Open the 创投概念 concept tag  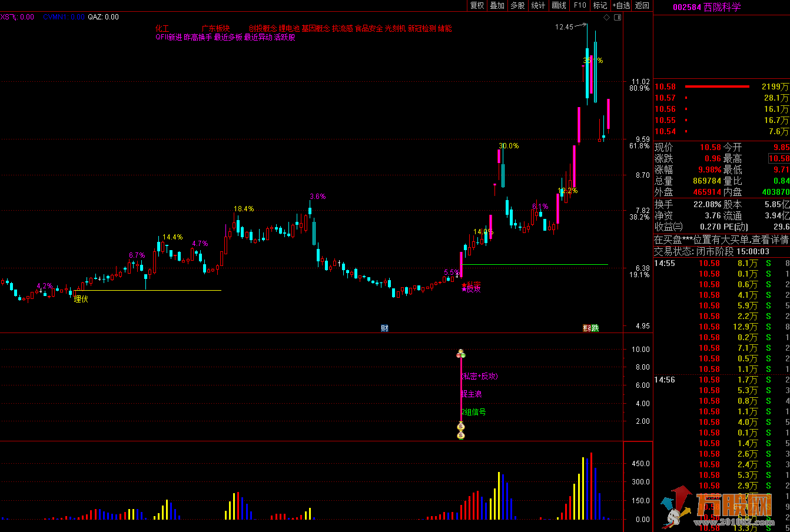pos(263,28)
